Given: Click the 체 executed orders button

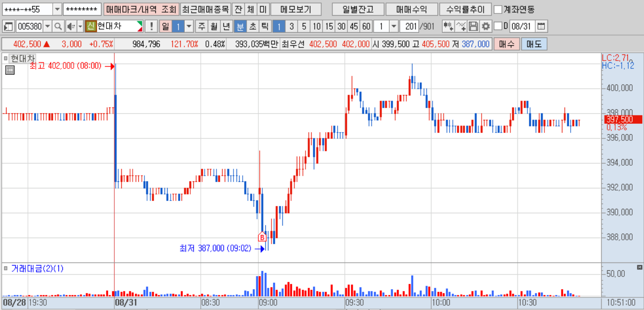Looking at the screenshot, I should click(x=250, y=9).
